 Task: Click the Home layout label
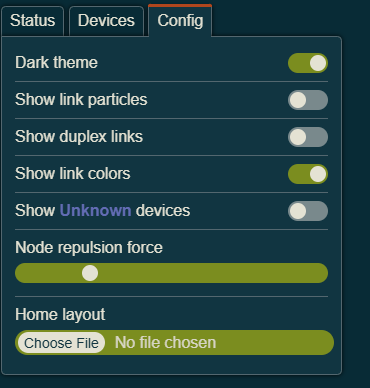(60, 315)
